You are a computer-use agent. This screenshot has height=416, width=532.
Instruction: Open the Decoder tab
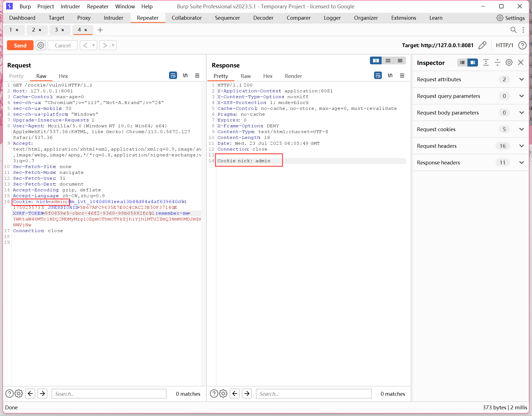263,18
